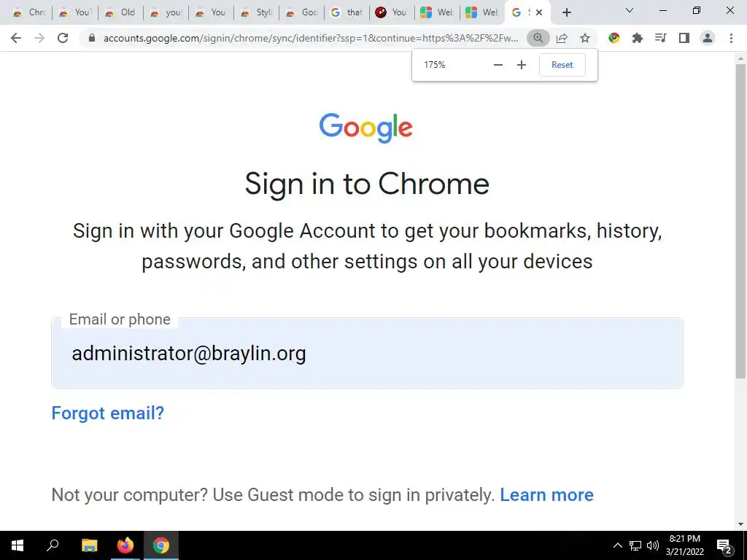
Task: Bookmark this tab with the star icon
Action: pos(585,38)
